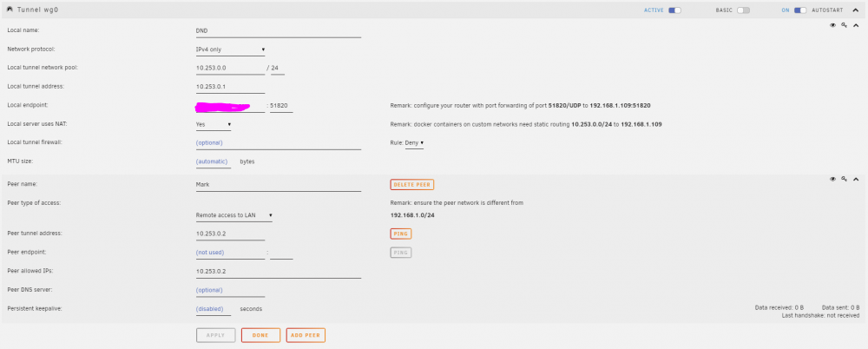Click the Data received: 0 B text
868x349 pixels.
click(x=779, y=307)
